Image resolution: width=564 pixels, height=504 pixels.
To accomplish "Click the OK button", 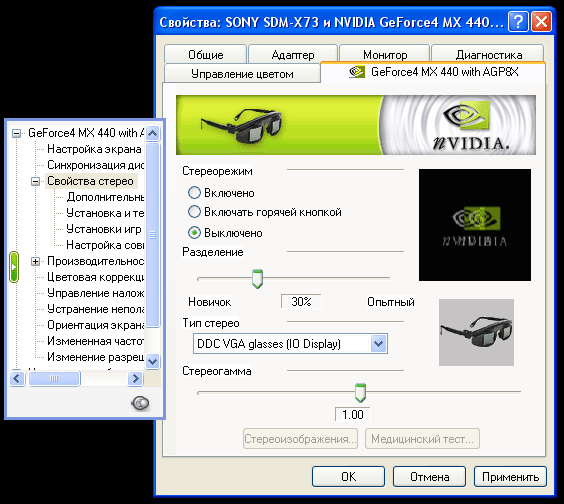I will tap(348, 477).
